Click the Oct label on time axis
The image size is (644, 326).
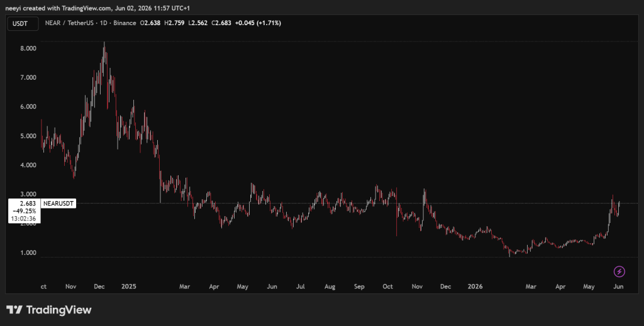pos(387,286)
